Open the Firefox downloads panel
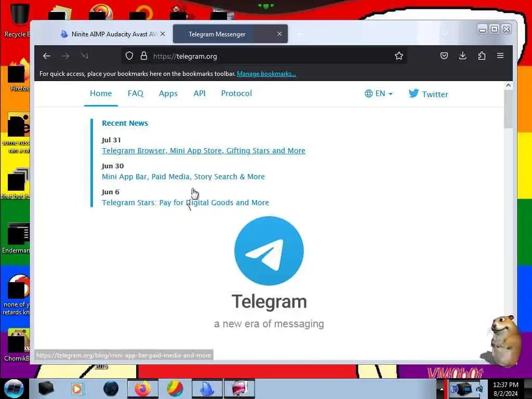Image resolution: width=532 pixels, height=399 pixels. [463, 56]
